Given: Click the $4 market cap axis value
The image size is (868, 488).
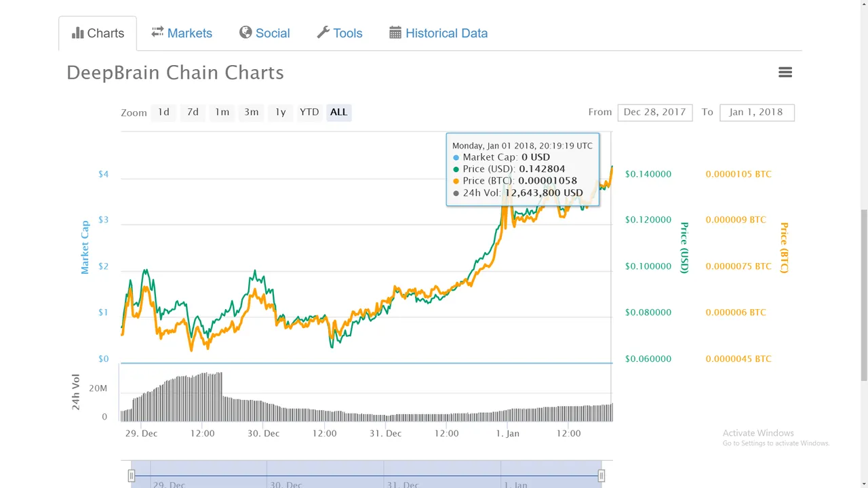Looking at the screenshot, I should 103,174.
